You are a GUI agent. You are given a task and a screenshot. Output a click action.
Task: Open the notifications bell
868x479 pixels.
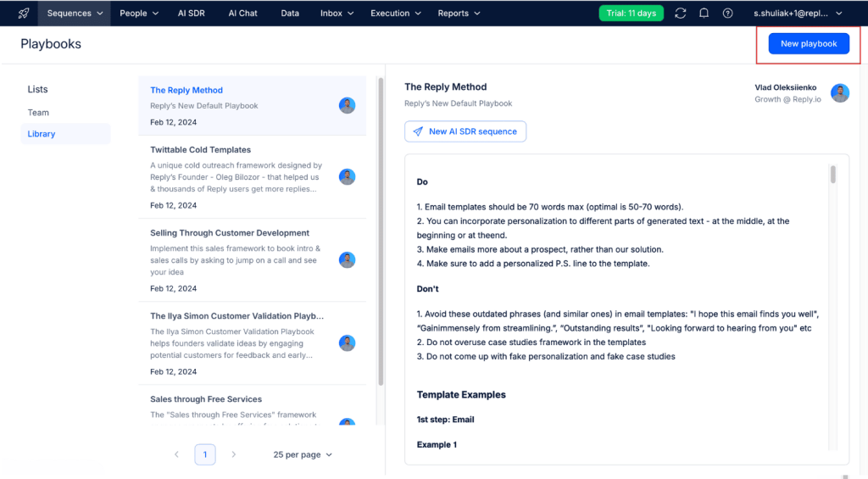(704, 14)
